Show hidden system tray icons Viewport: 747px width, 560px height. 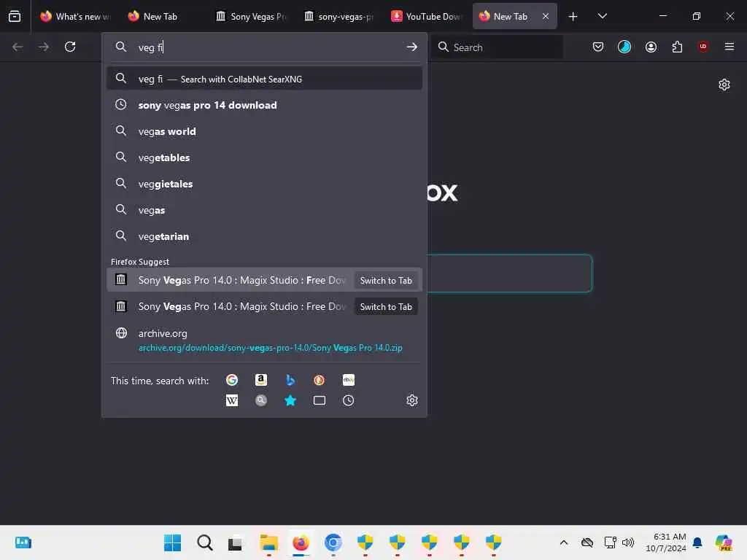564,542
